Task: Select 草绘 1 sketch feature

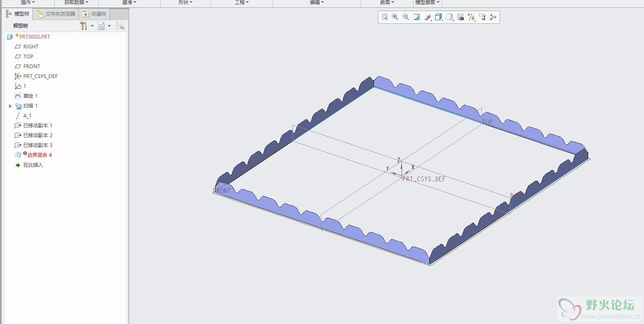Action: 30,96
